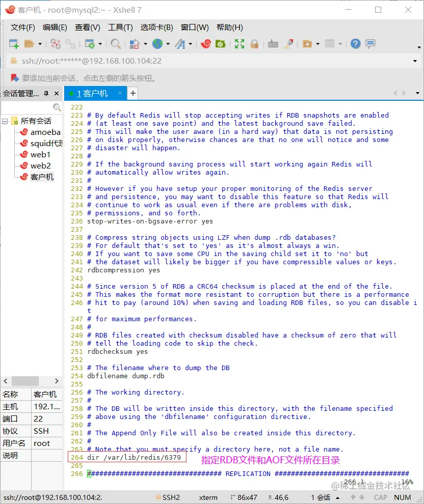Open the 编辑(E) menu
Viewport: 424px width, 504px height.
pos(55,27)
